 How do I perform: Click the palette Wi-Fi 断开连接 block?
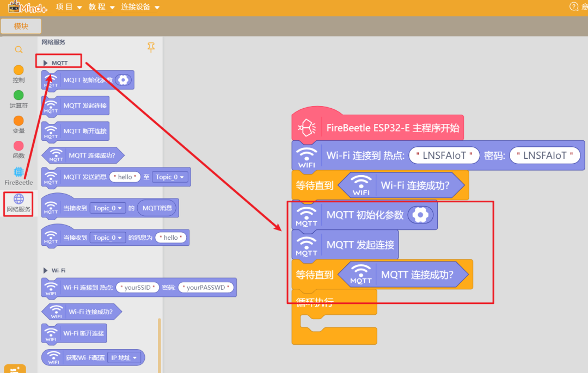(x=74, y=334)
